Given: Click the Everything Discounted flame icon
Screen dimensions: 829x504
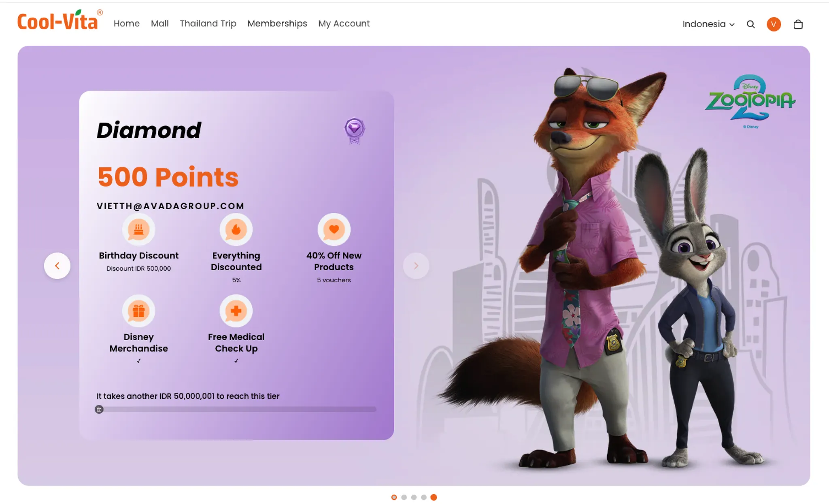Looking at the screenshot, I should pyautogui.click(x=236, y=229).
